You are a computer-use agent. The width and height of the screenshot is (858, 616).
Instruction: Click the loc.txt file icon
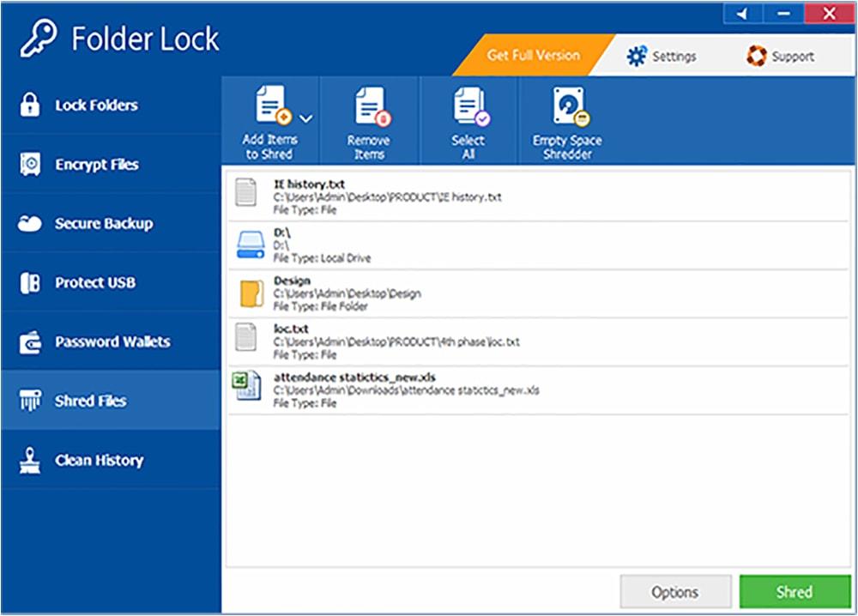[245, 336]
